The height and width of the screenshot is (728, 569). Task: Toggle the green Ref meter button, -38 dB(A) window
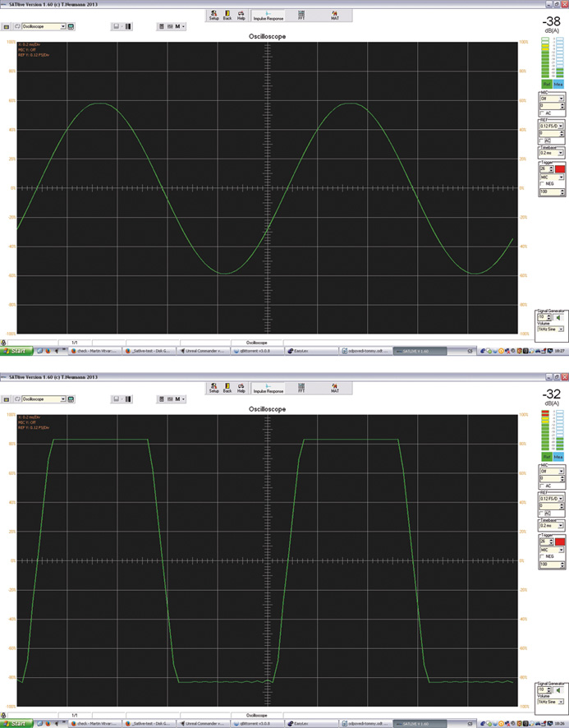pyautogui.click(x=547, y=84)
